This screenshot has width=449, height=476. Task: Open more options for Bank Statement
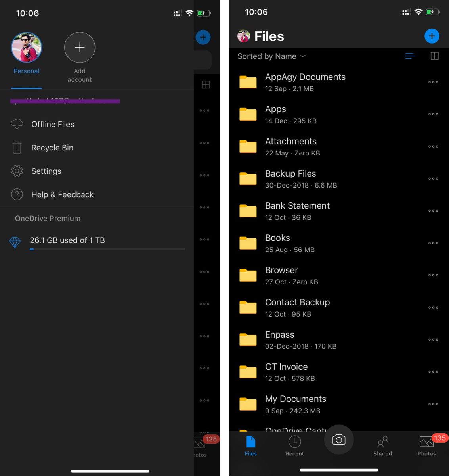433,211
